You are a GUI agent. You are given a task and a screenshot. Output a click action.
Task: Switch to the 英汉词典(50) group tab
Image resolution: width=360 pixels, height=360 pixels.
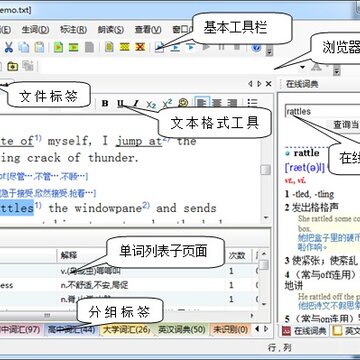(x=181, y=330)
